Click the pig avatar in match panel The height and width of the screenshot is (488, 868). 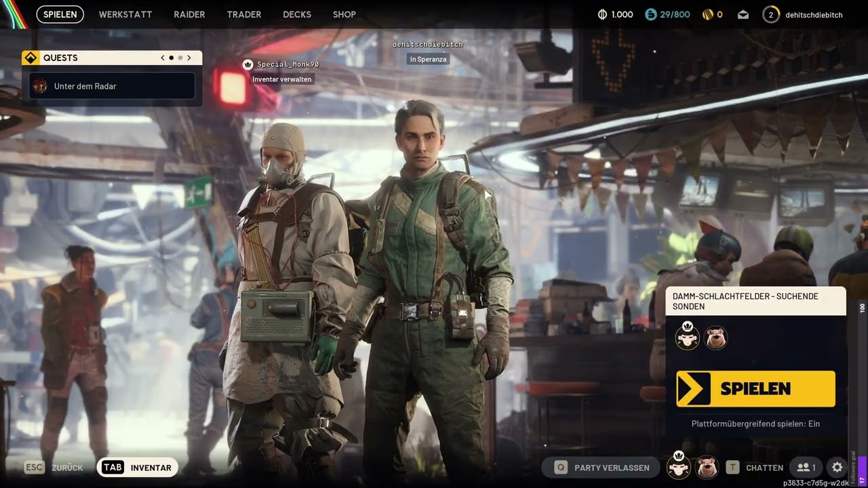point(715,338)
